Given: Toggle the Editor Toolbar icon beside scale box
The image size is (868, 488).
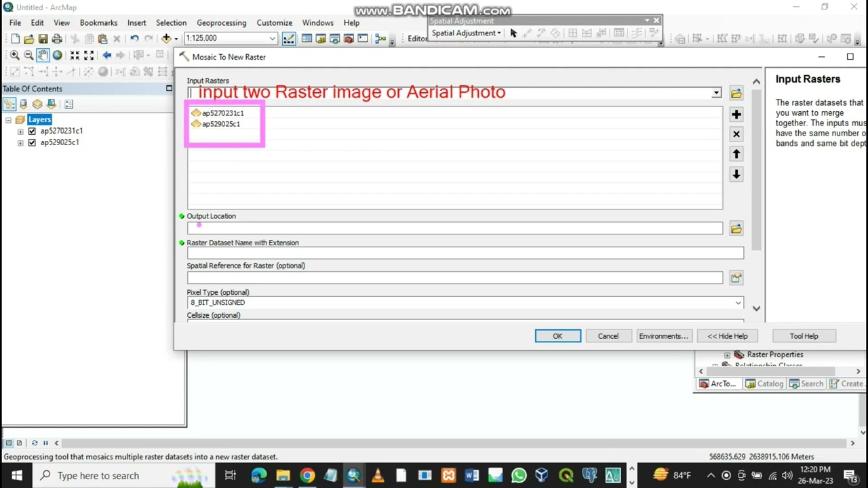Looking at the screenshot, I should 289,39.
